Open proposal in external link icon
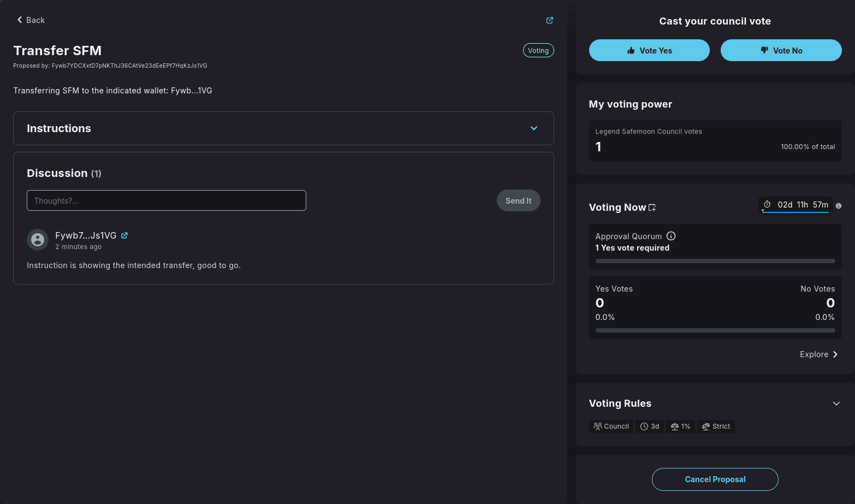The height and width of the screenshot is (504, 855). pos(550,20)
